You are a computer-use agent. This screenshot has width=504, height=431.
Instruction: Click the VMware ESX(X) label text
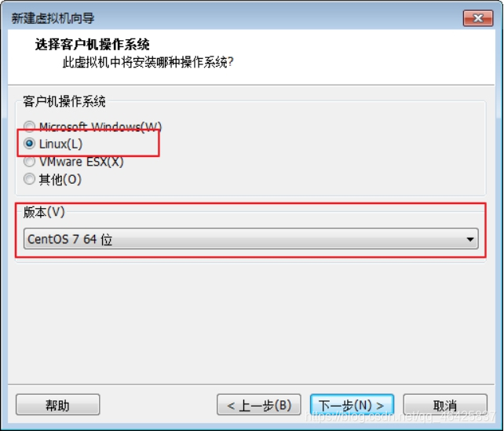pos(82,162)
